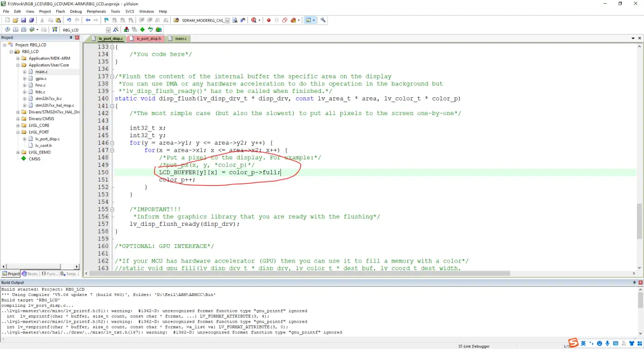The height and width of the screenshot is (349, 644).
Task: Click the editor vertical scrollbar thumb
Action: [639, 221]
